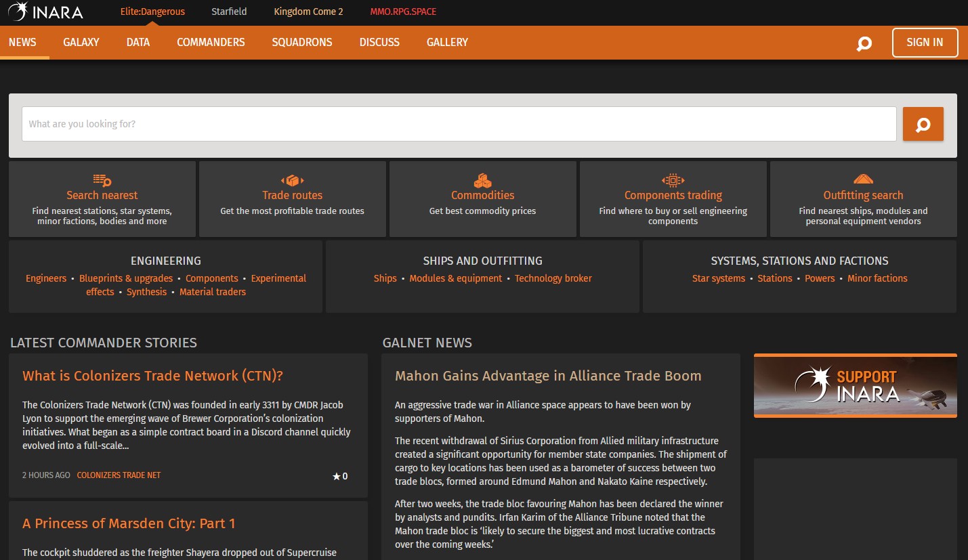Open story 'A Princess of Marsden City: Part 1'
The image size is (968, 560).
(129, 523)
